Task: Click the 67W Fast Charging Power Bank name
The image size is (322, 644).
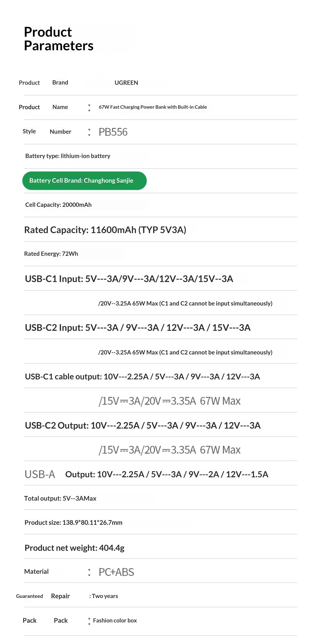Action: pos(153,107)
